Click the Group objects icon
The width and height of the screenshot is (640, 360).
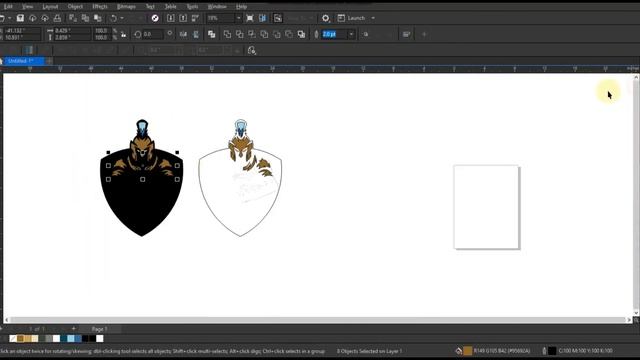pos(211,34)
